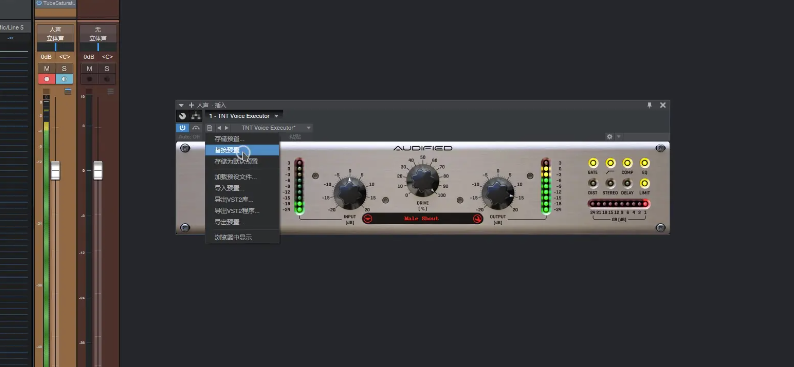Click the vocal channel volume fader
This screenshot has height=367, width=794.
55,170
